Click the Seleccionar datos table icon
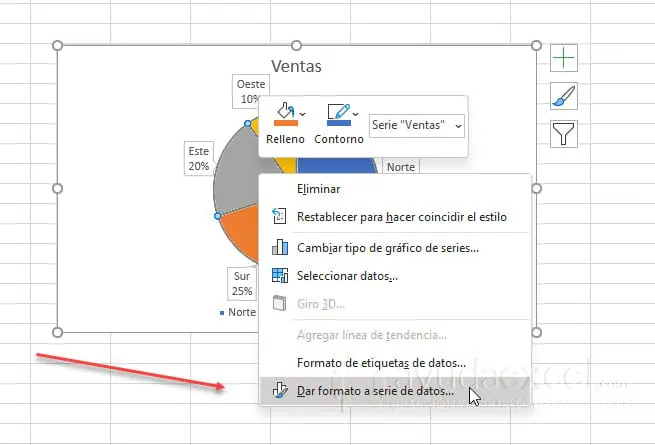The width and height of the screenshot is (655, 445). (279, 275)
